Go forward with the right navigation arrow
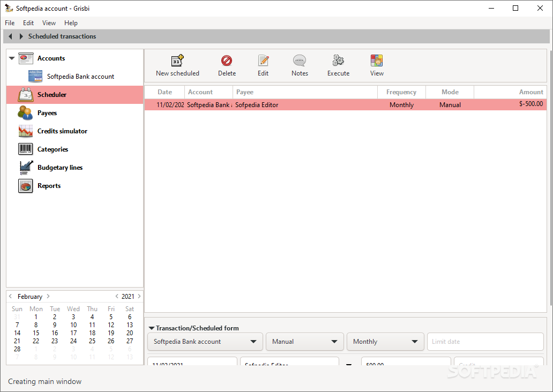Screen dimensions: 553x392 [x=21, y=36]
